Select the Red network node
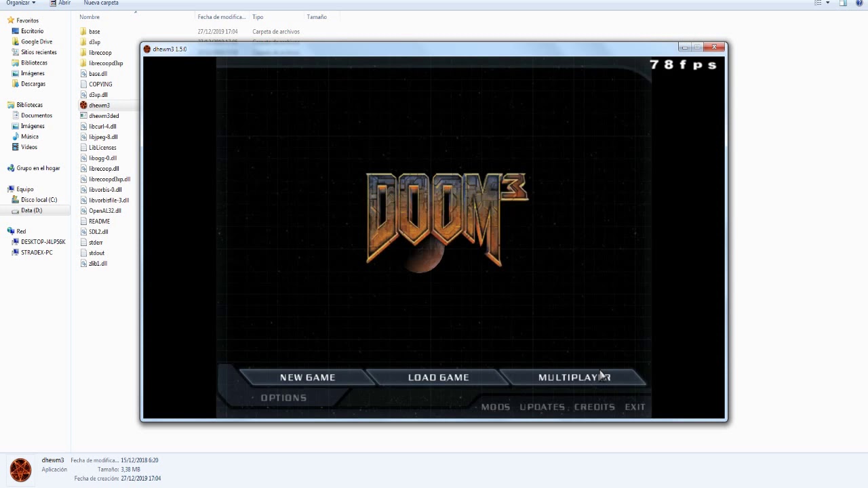Image resolution: width=868 pixels, height=488 pixels. 21,232
